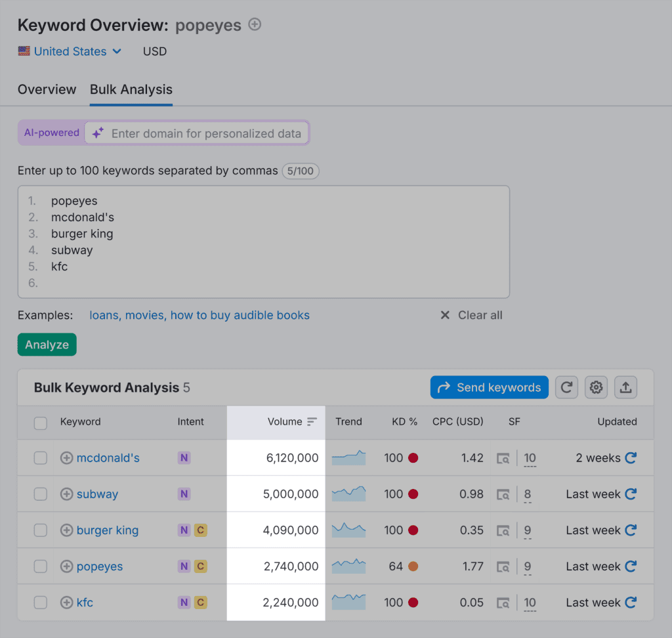The height and width of the screenshot is (638, 672).
Task: Click the domain input for personalized data
Action: coord(206,133)
